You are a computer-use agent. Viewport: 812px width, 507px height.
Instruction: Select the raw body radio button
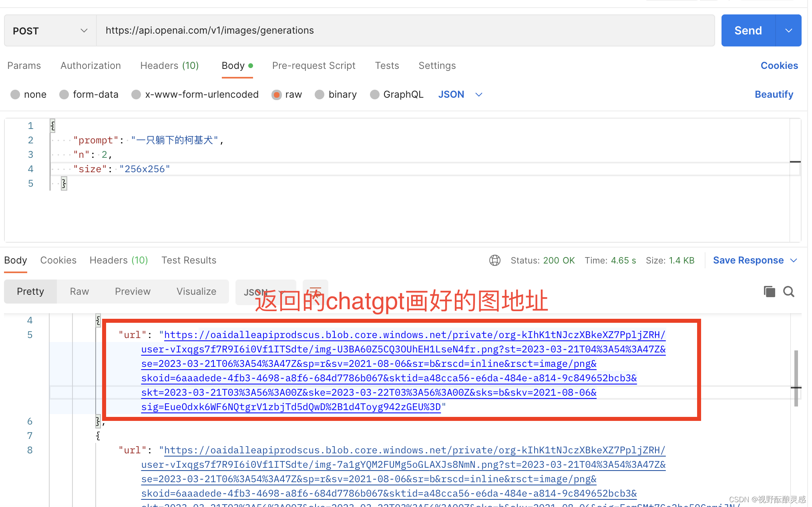click(x=276, y=95)
